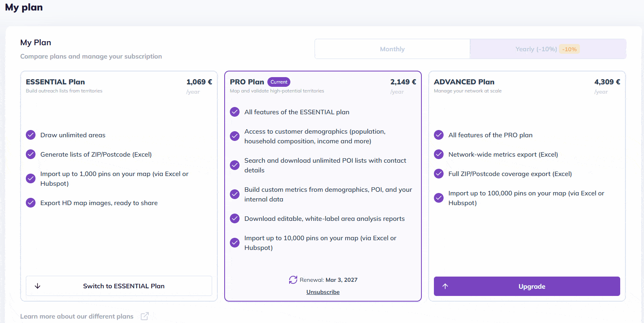This screenshot has width=644, height=323.
Task: Click checkmark beside Full ZIP/Postcode coverage export
Action: (439, 174)
